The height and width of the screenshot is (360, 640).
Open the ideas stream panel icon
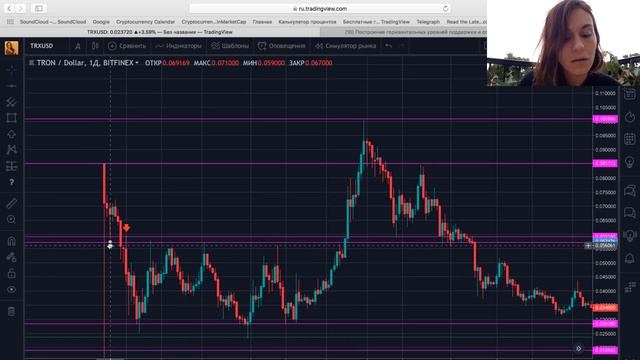[630, 236]
